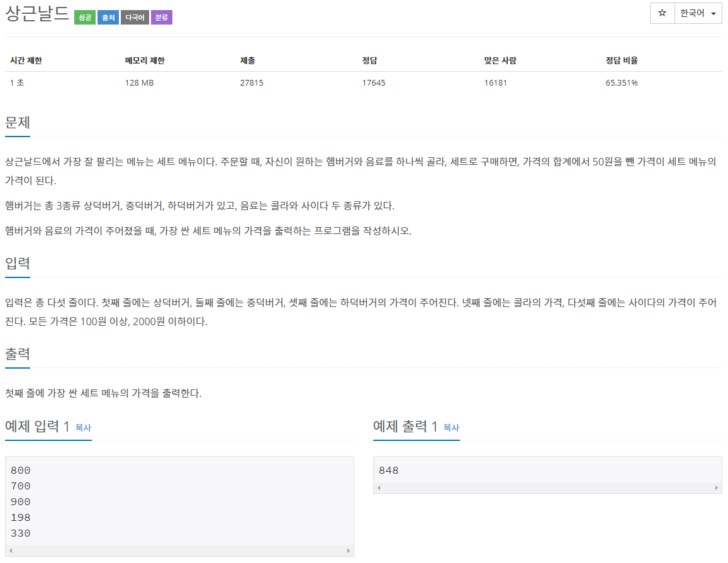Screen dimensions: 728x563
Task: Click the submission count 27815
Action: pos(252,82)
